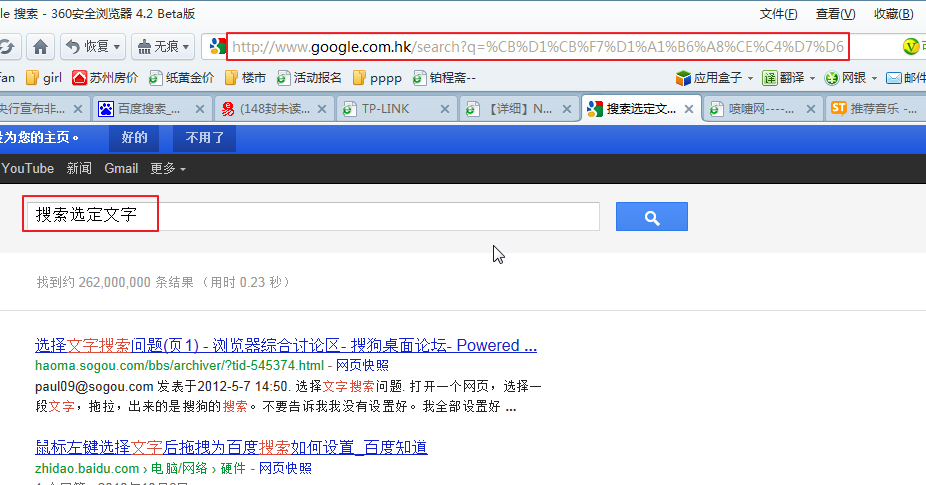Close the 百度搜索 tab
926x485 pixels.
tap(200, 109)
